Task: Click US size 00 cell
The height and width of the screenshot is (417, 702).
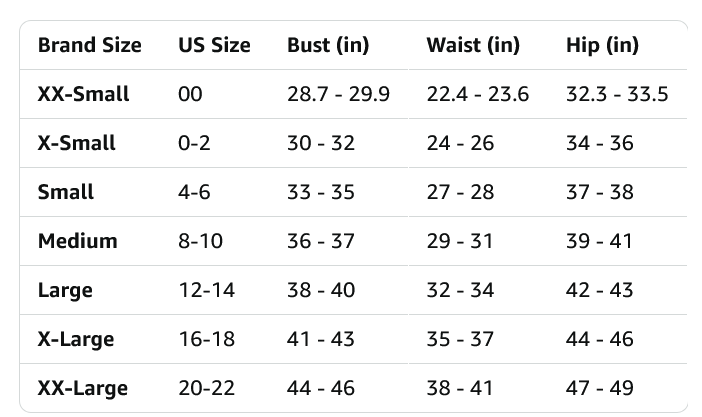Action: pos(190,95)
